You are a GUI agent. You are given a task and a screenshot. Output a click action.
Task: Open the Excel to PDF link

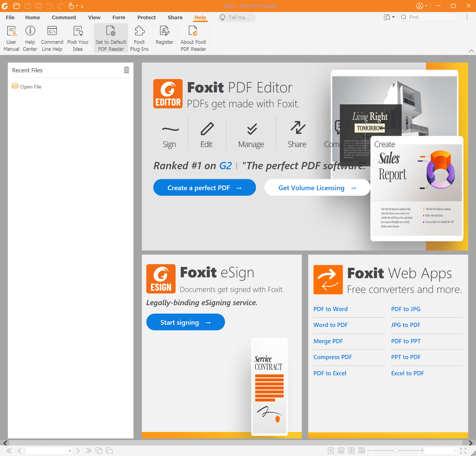coord(407,373)
